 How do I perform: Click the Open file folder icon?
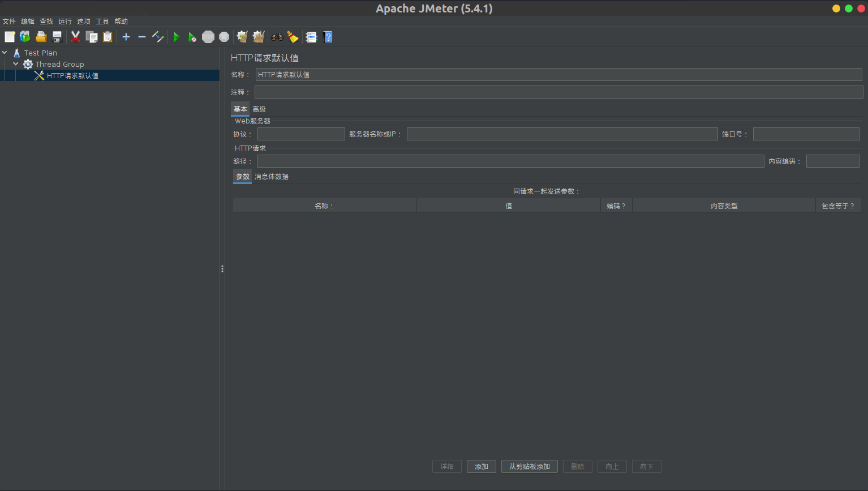click(41, 37)
